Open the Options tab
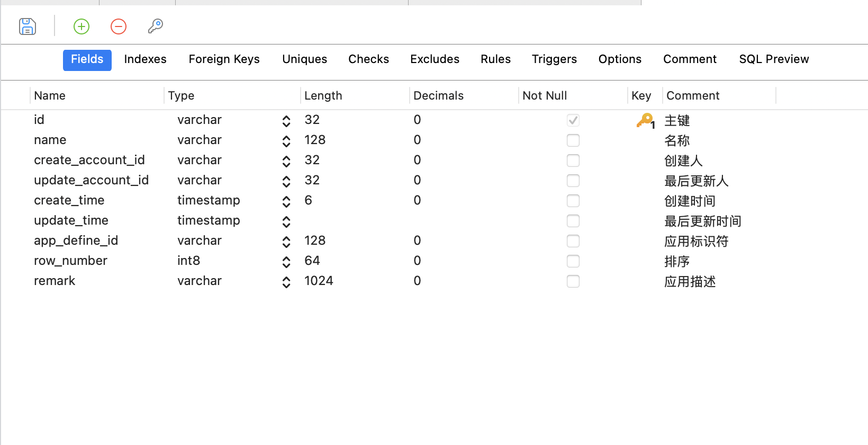 620,59
